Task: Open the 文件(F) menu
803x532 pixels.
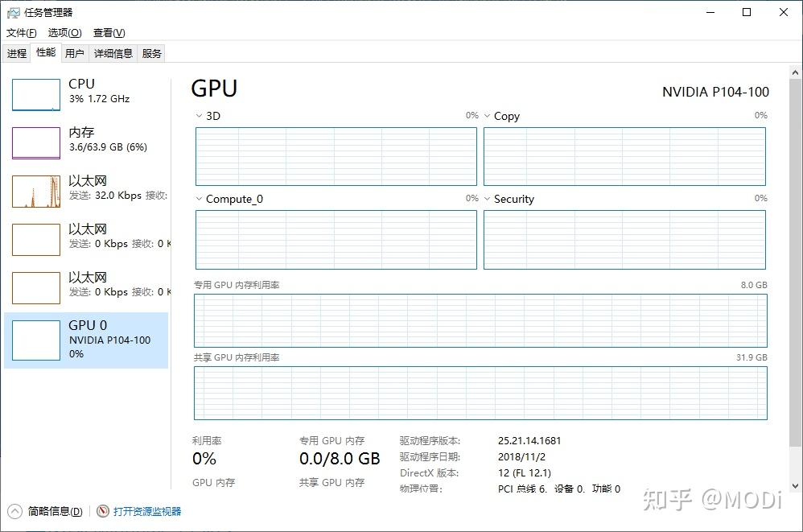Action: (x=22, y=33)
